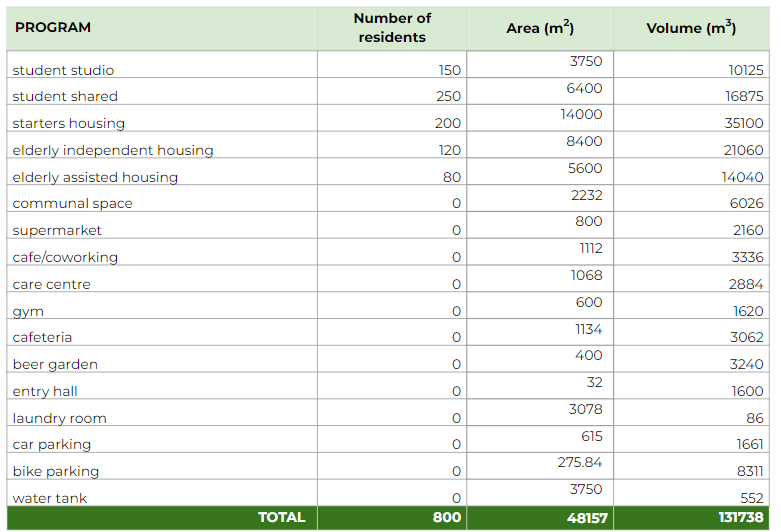Click the laundry room volume value 86
Viewport: 781px width, 532px height.
point(754,418)
